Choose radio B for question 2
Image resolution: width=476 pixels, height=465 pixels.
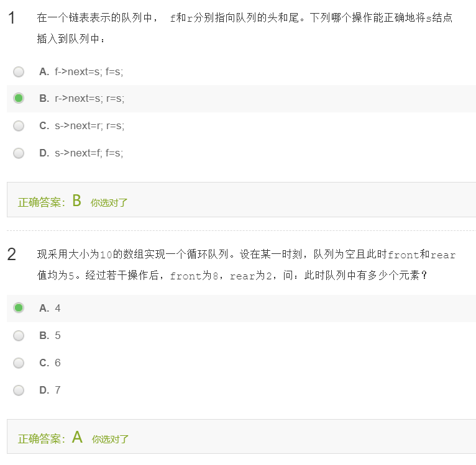tap(19, 335)
